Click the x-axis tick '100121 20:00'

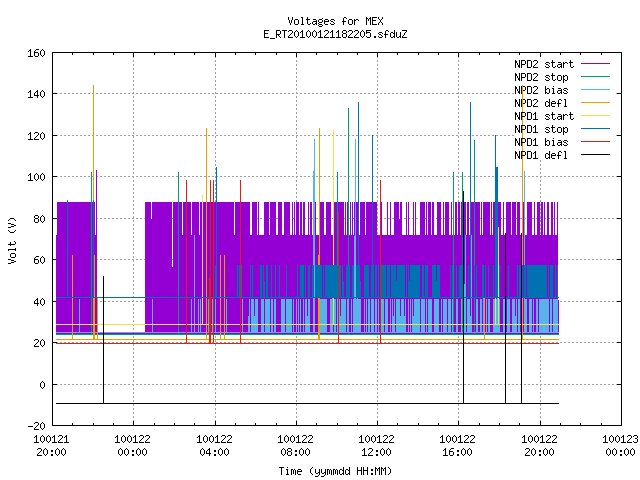coord(51,446)
